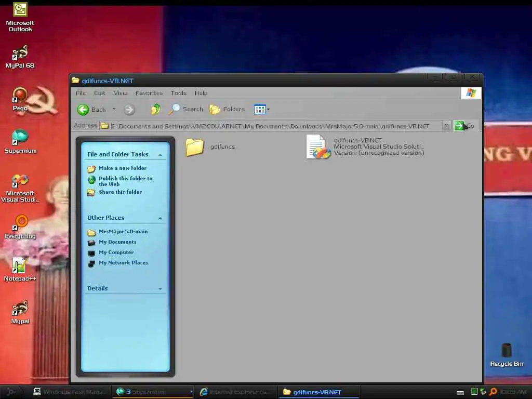Click the green Go button
532x399 pixels.
(464, 126)
